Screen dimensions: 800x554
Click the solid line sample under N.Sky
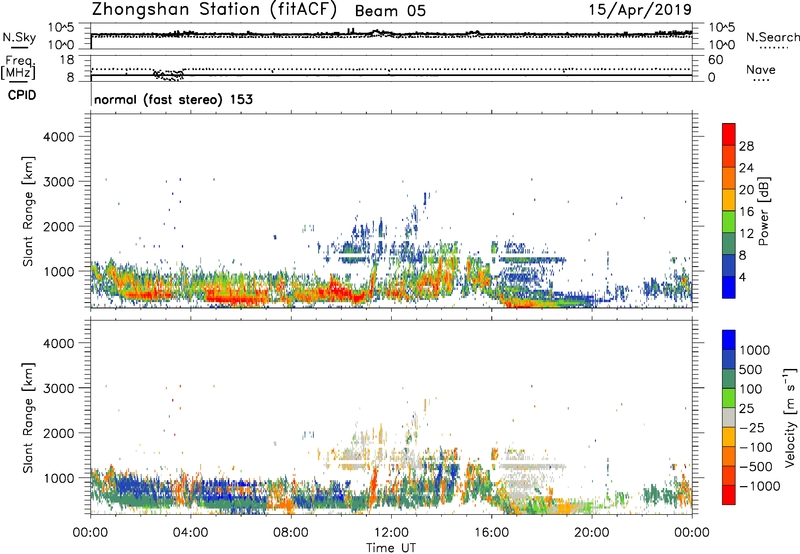tap(19, 47)
